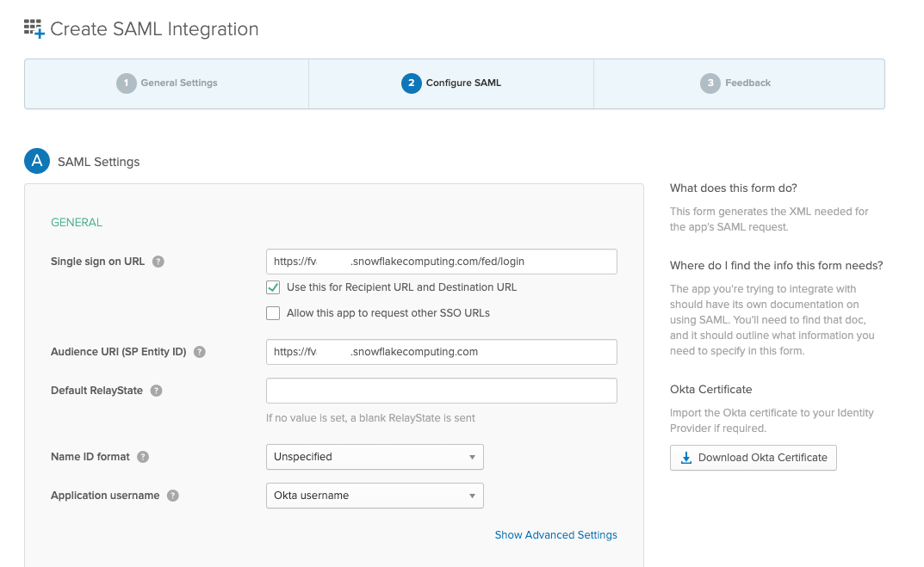Open help for Application username
The height and width of the screenshot is (567, 924).
pyautogui.click(x=173, y=496)
